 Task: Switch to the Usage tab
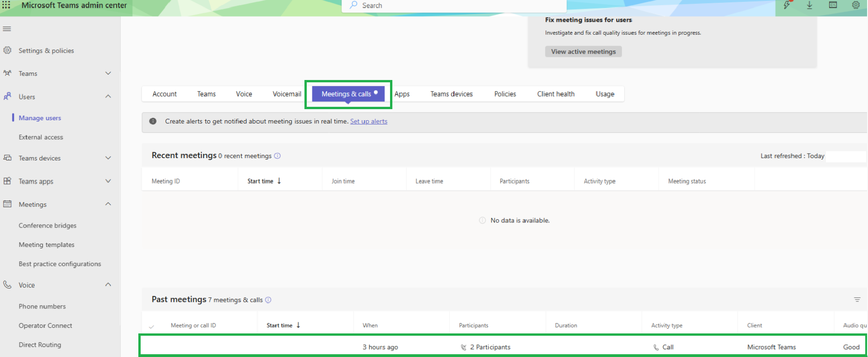[605, 94]
